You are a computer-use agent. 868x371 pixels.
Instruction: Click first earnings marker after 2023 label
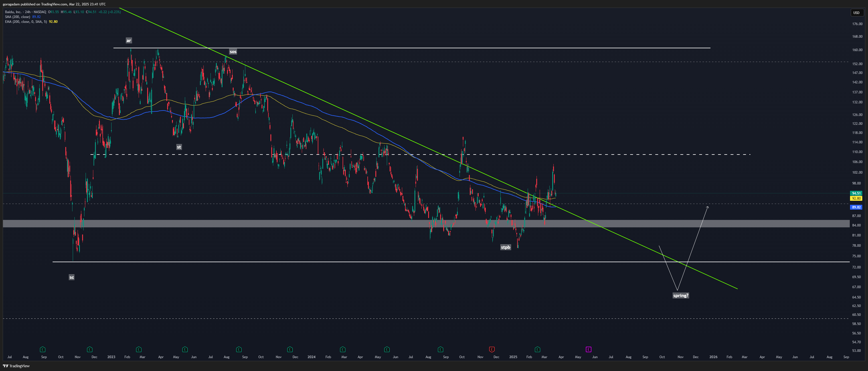coord(139,349)
